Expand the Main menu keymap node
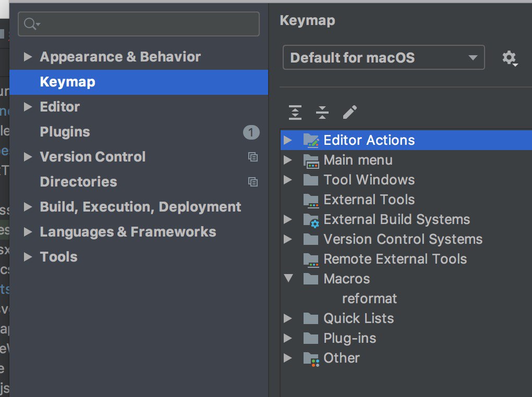The image size is (532, 397). [288, 160]
